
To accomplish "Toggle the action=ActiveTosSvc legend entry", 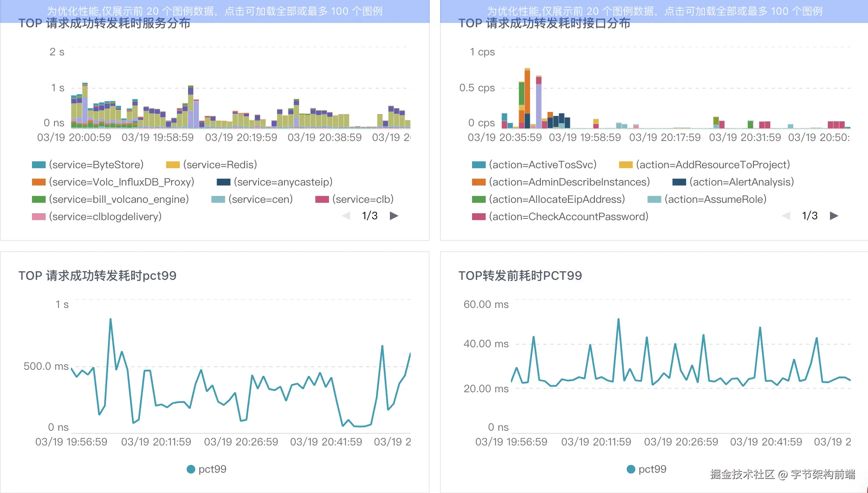I will pyautogui.click(x=542, y=165).
